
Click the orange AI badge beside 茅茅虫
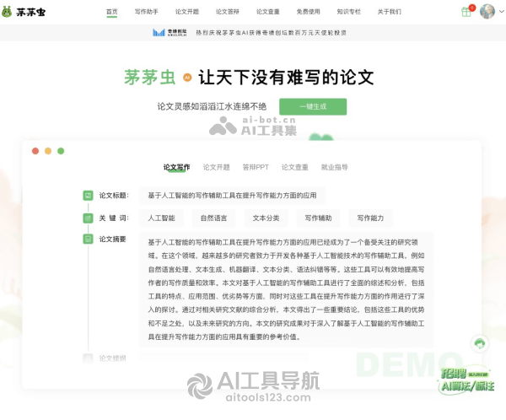187,78
